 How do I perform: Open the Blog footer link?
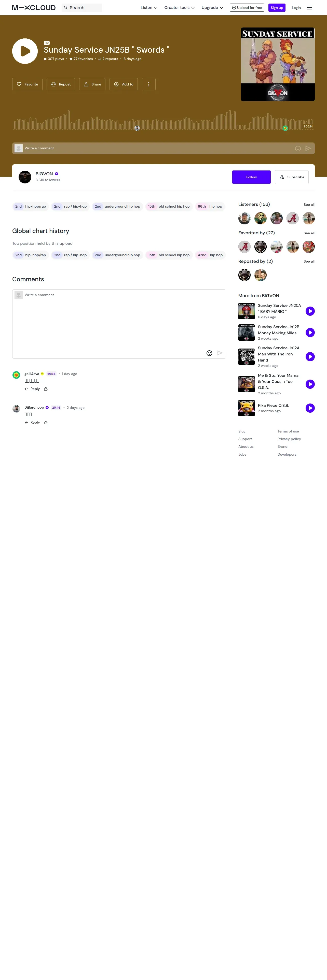(x=242, y=431)
